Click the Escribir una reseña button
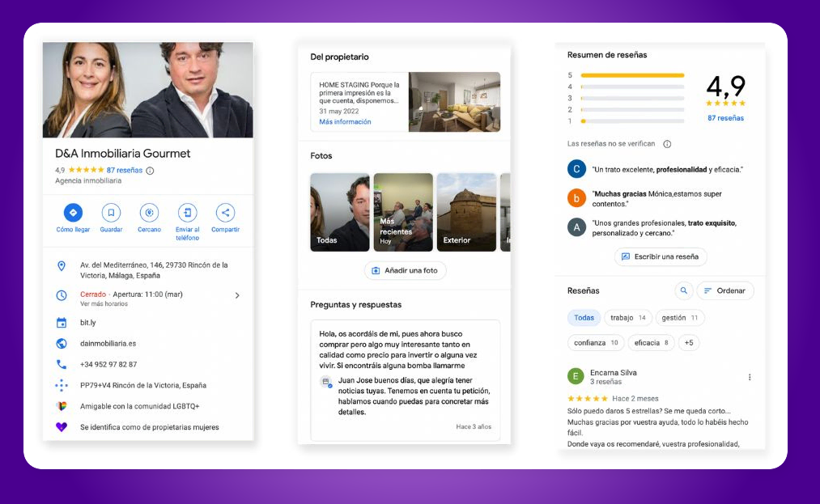The height and width of the screenshot is (504, 820). 661,256
